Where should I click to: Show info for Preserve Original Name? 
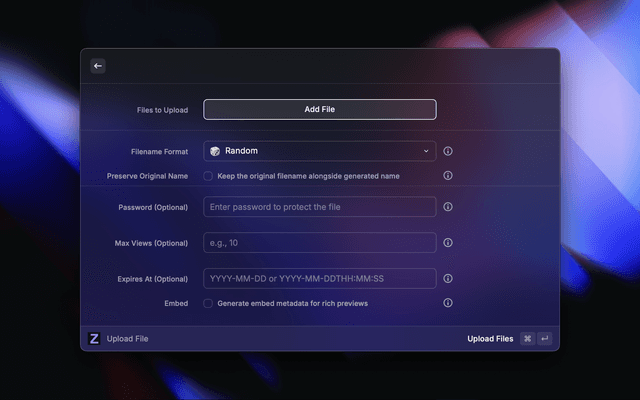[x=448, y=175]
